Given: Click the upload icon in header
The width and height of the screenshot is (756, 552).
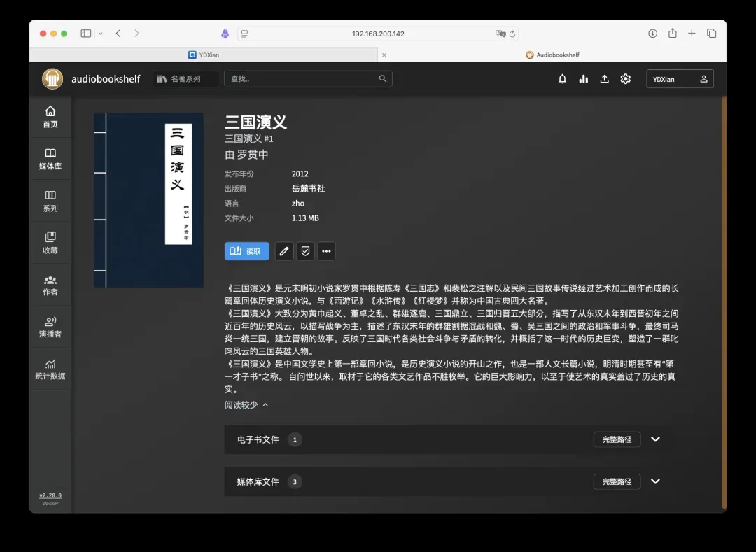Looking at the screenshot, I should coord(604,79).
